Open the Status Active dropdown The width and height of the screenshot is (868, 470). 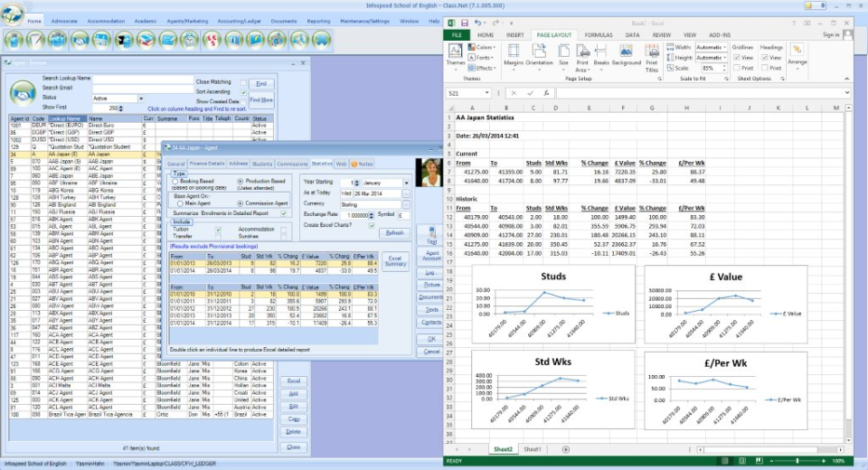pos(141,99)
